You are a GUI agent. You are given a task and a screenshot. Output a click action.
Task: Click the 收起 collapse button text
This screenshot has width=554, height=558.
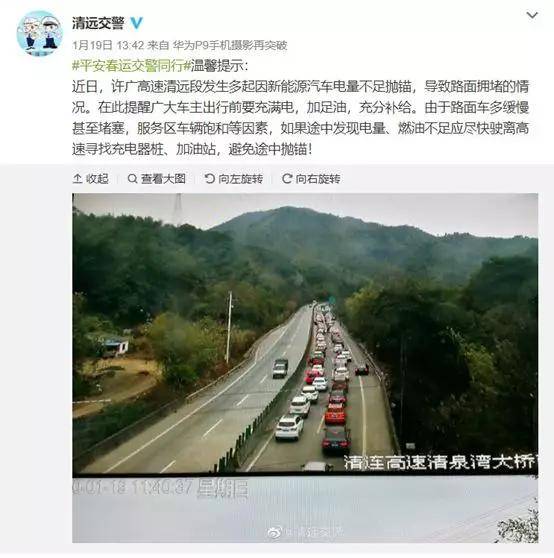point(97,179)
